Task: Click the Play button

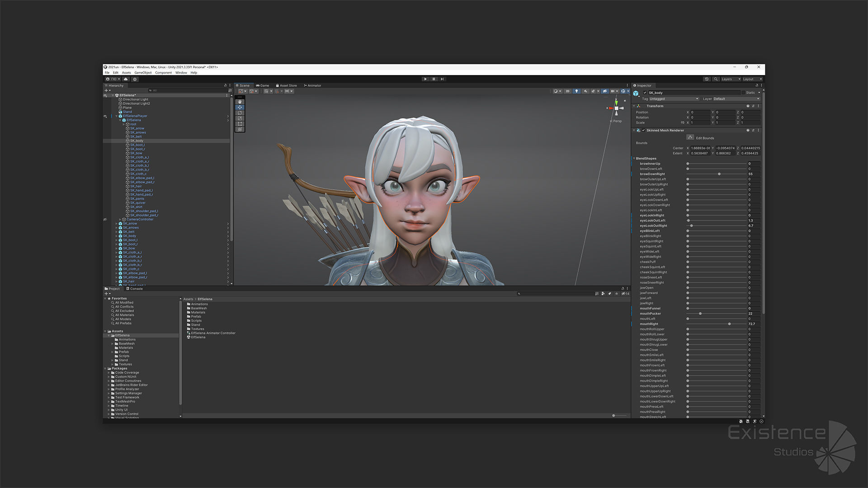Action: click(x=425, y=79)
